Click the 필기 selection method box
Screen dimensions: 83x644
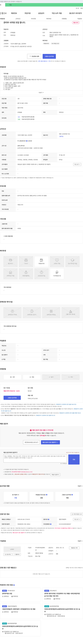[x=51, y=377]
